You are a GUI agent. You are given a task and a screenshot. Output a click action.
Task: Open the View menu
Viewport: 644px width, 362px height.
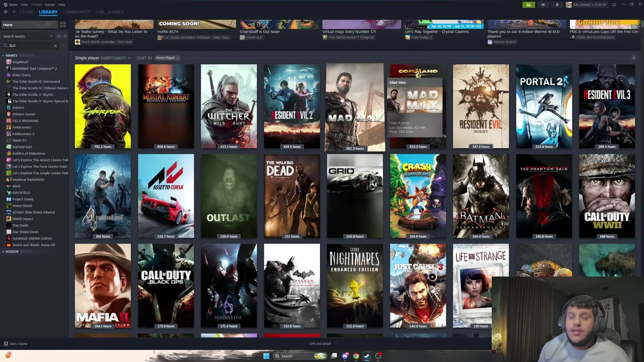point(24,5)
